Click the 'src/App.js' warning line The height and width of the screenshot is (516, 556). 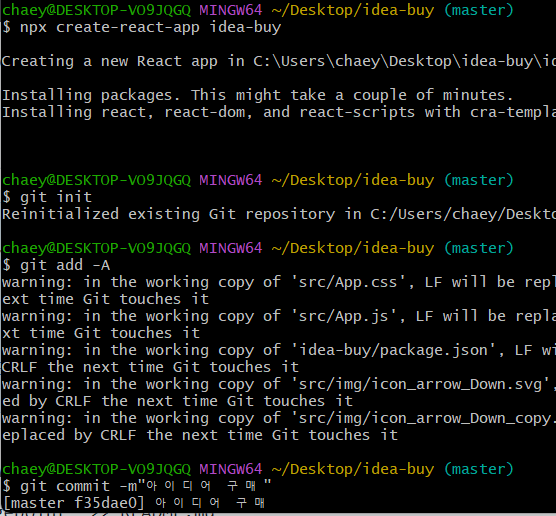[279, 316]
